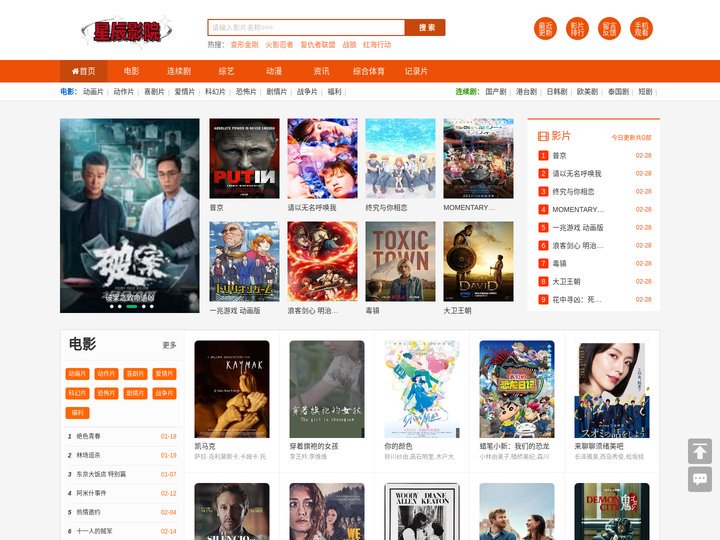Open the 影片排行 round icon
The image size is (720, 540).
(x=577, y=28)
